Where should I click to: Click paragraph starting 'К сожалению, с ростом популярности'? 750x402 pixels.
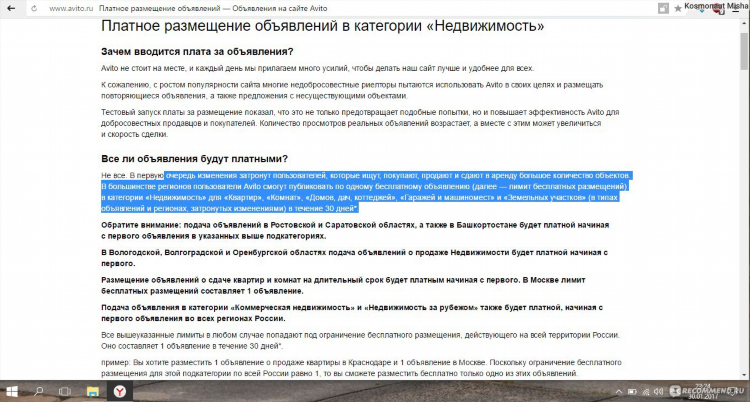point(352,90)
